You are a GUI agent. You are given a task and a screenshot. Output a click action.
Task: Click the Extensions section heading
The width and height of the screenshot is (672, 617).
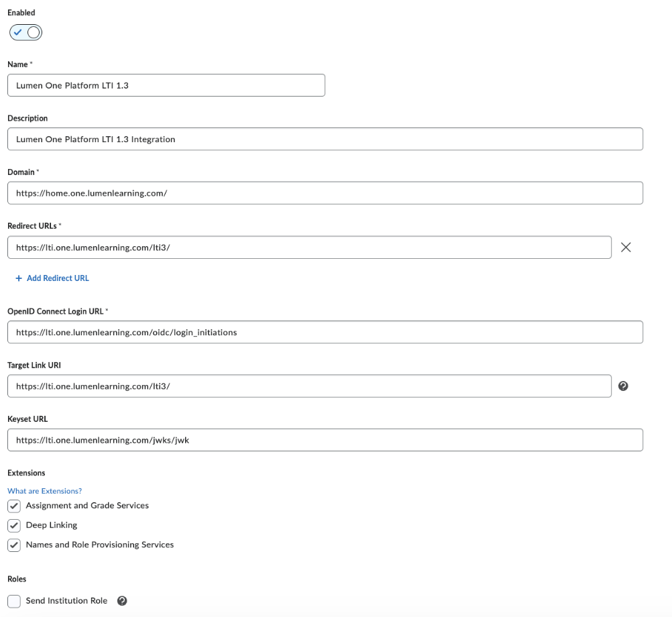point(25,473)
